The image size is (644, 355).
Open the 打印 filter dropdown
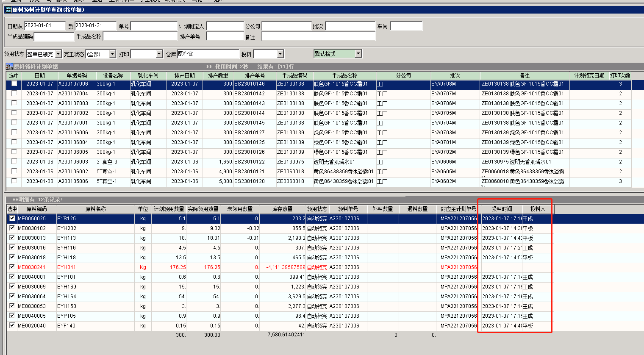[159, 54]
